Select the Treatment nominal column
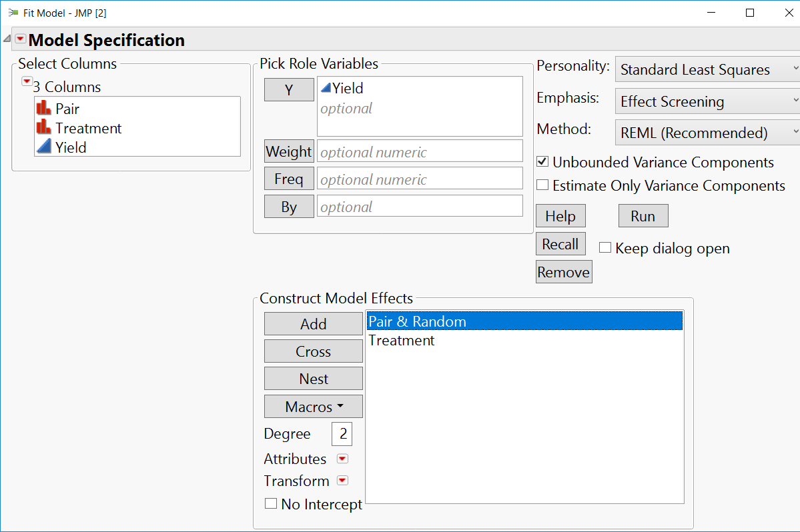Image resolution: width=800 pixels, height=532 pixels. point(88,128)
